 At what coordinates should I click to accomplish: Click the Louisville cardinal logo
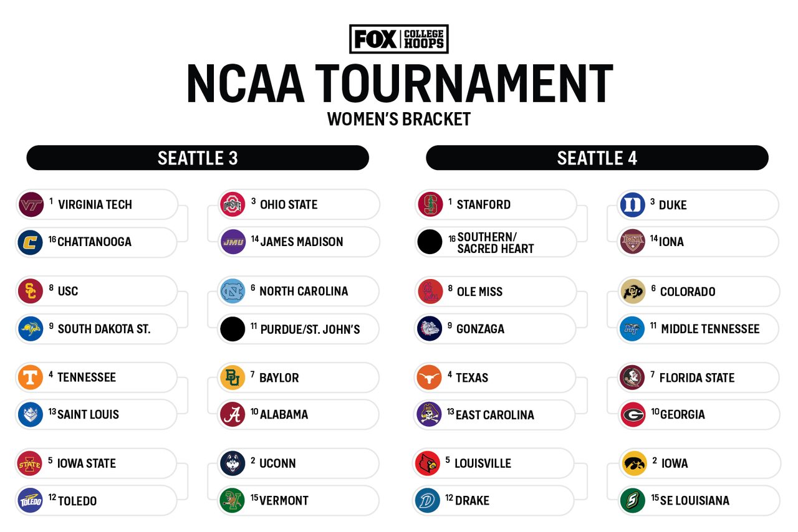tap(428, 463)
